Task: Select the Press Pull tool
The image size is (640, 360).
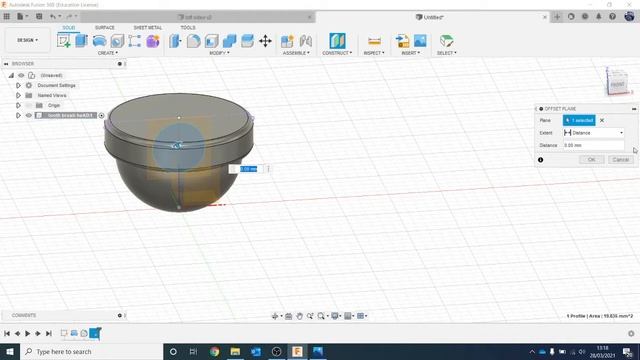Action: point(176,41)
